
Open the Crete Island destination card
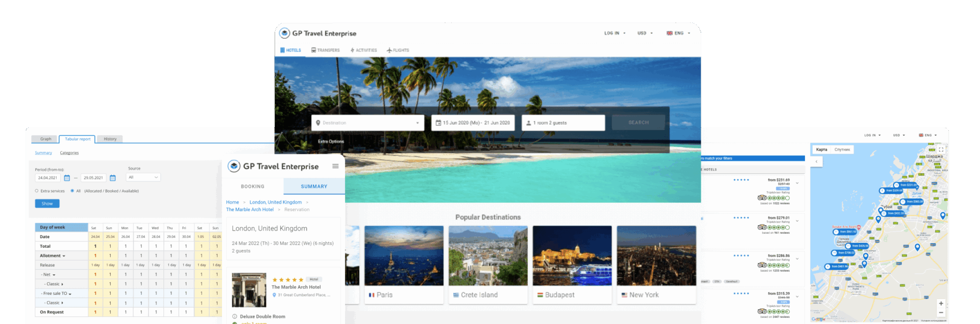click(488, 265)
